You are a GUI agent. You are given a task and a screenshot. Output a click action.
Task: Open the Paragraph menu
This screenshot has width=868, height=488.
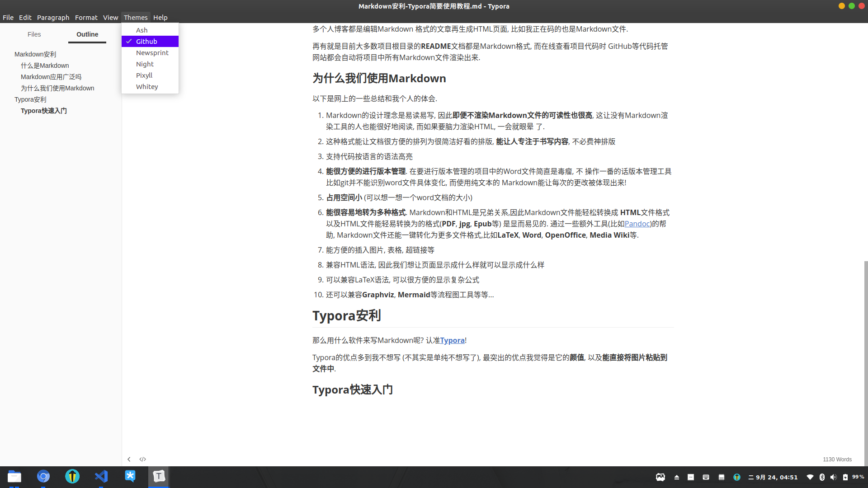(53, 17)
